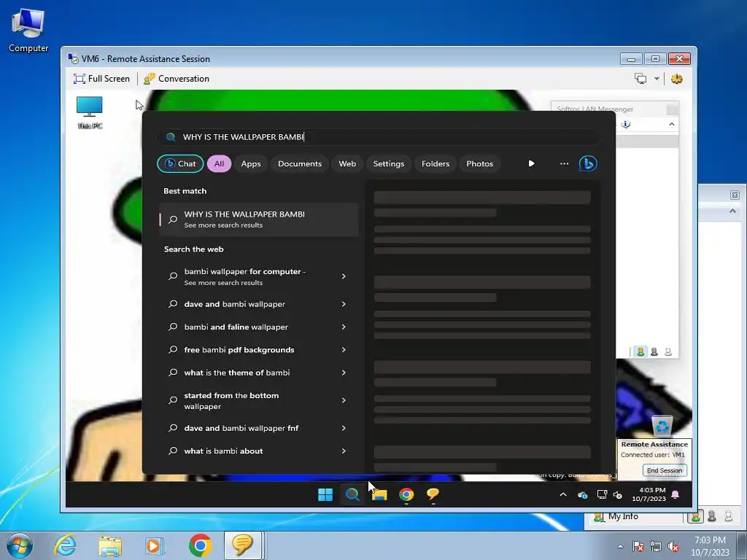Screen dimensions: 747x560
Task: Click the cloud sync tray icon in remote taskbar
Action: [x=582, y=495]
